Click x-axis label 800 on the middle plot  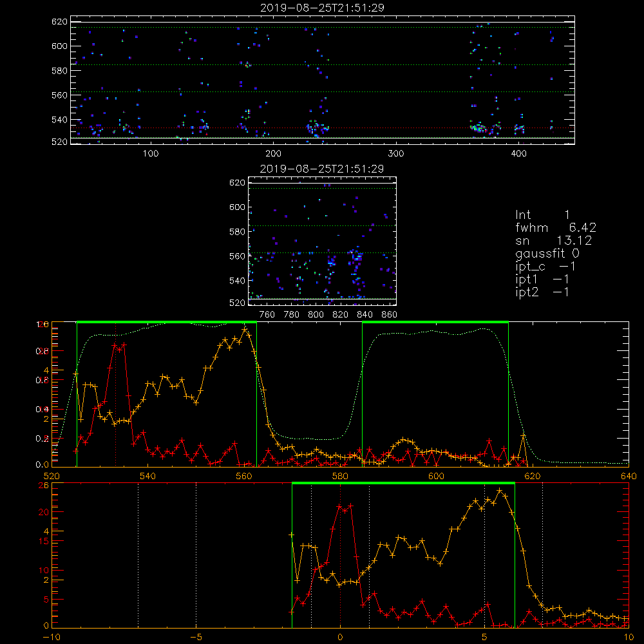[316, 315]
